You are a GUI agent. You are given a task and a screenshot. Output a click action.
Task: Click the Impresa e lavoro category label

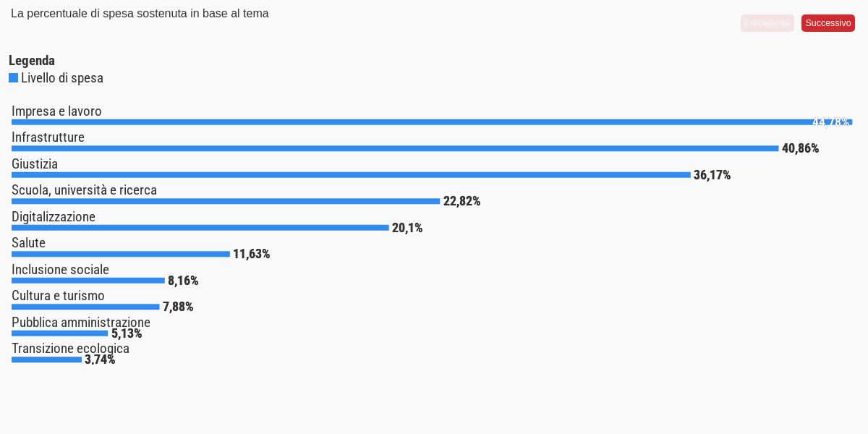(56, 111)
